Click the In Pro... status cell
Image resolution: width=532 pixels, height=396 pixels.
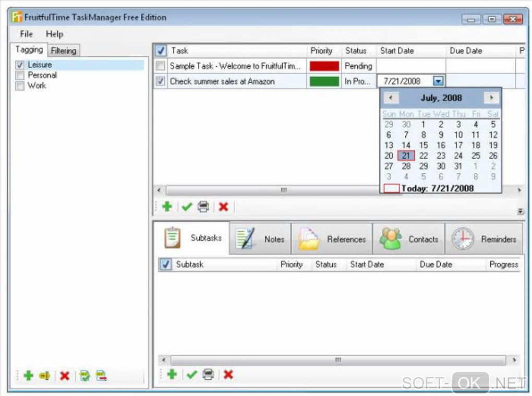[x=359, y=81]
